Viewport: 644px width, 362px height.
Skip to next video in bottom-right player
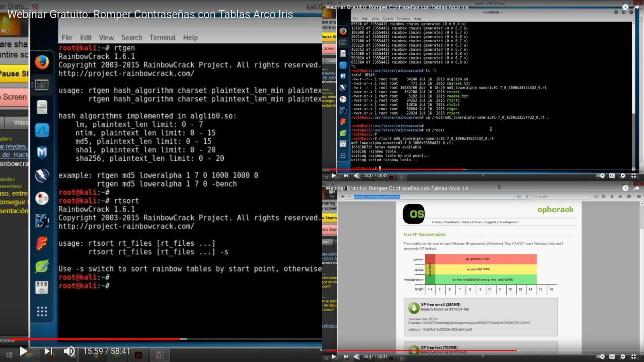point(346,357)
